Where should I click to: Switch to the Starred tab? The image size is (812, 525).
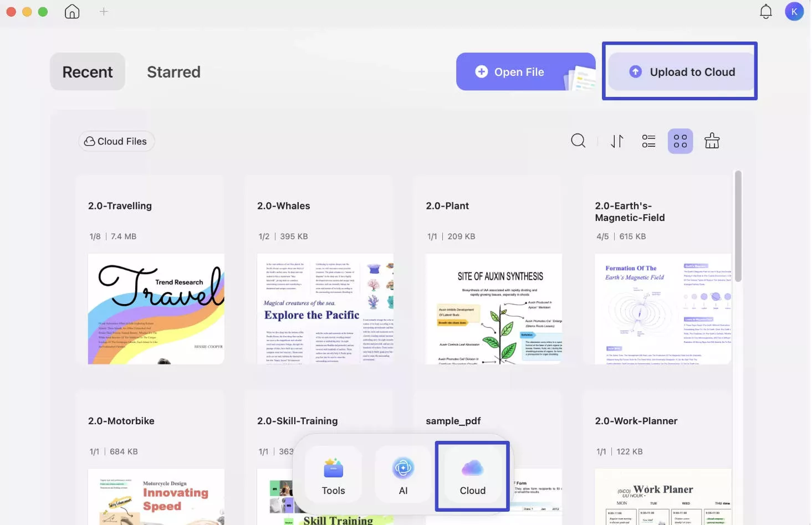pos(173,72)
